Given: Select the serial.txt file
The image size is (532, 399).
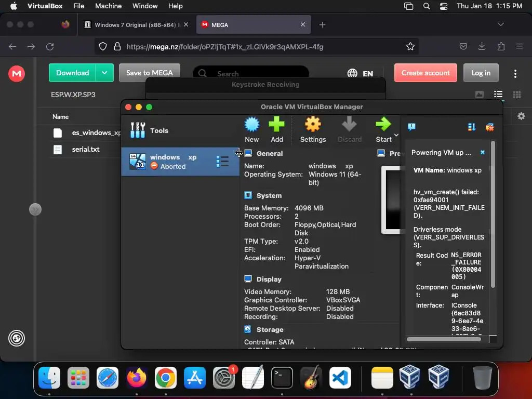Looking at the screenshot, I should click(x=86, y=149).
